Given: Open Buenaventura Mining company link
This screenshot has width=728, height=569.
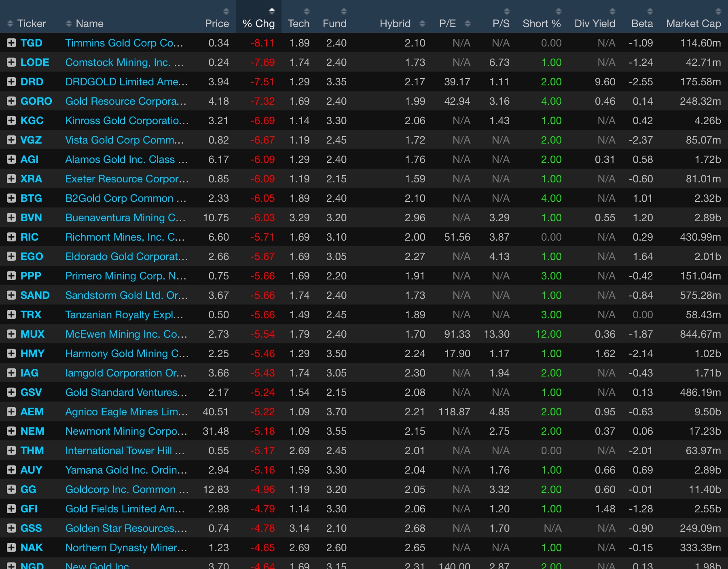Looking at the screenshot, I should (125, 218).
